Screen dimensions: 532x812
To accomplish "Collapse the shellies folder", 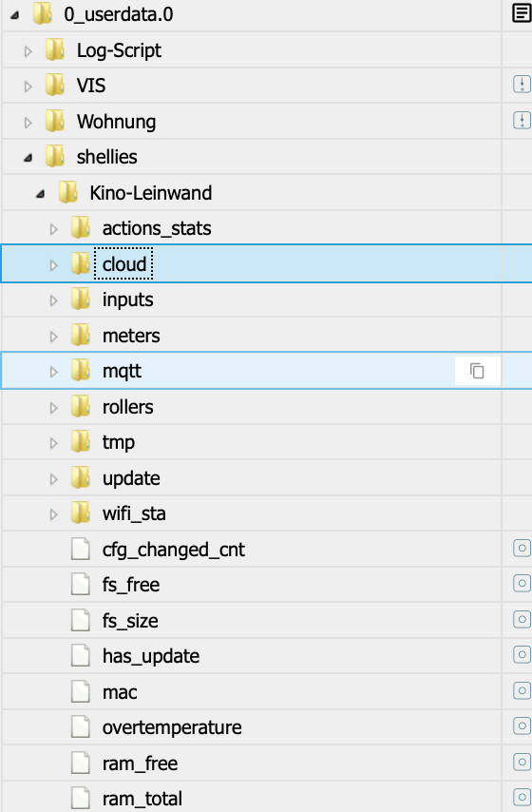I will pos(28,158).
